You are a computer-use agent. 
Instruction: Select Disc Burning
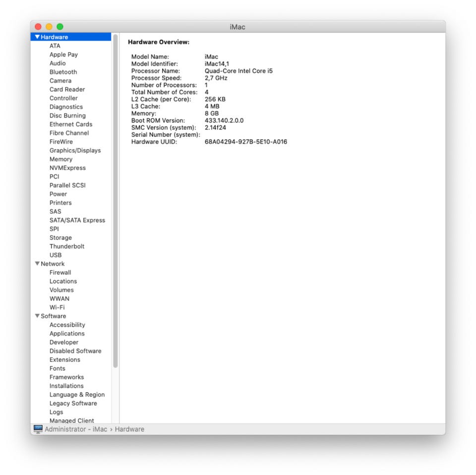(68, 116)
